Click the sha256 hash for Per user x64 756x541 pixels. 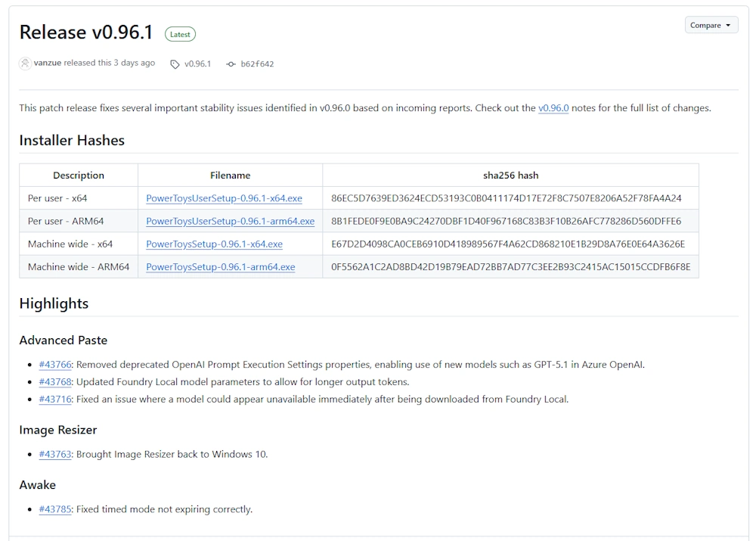coord(506,198)
